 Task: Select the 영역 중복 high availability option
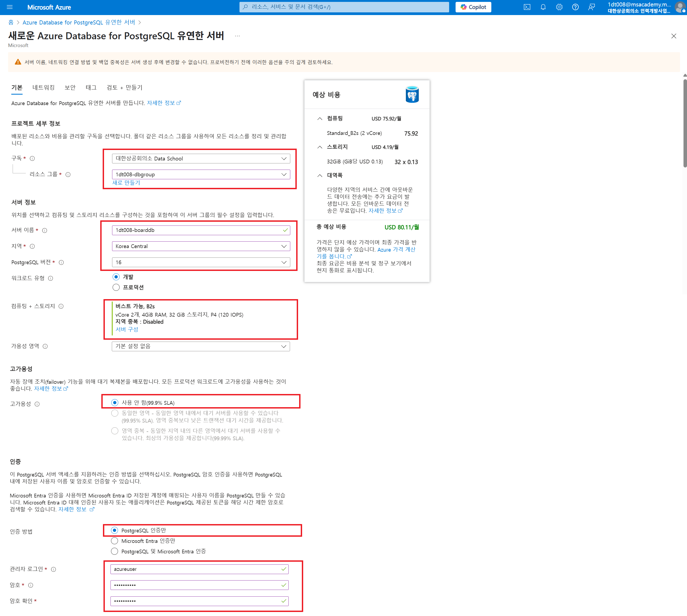[115, 431]
